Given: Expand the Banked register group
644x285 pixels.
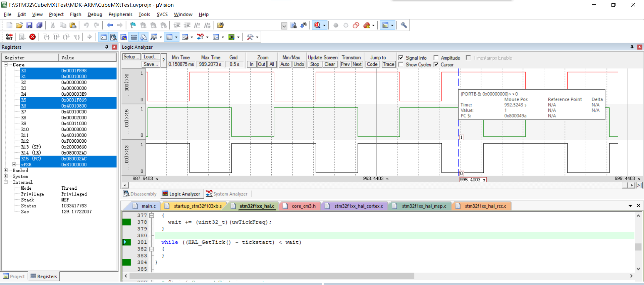Looking at the screenshot, I should (6, 171).
